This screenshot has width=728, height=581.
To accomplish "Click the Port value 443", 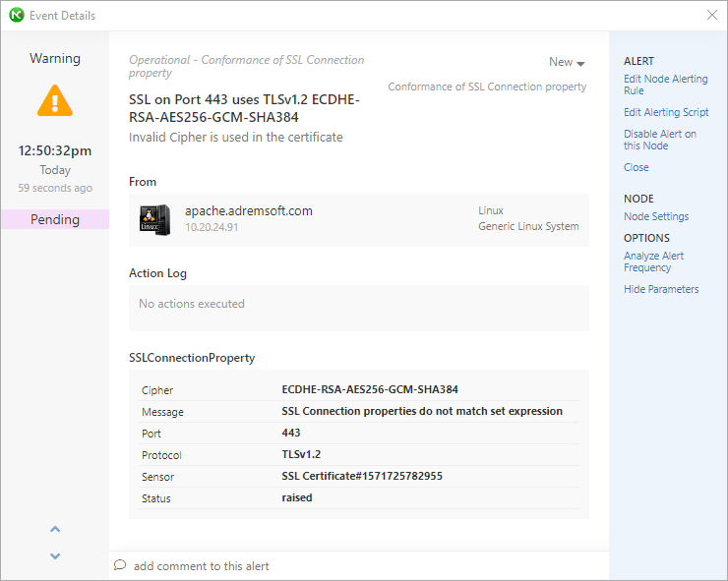I will (291, 433).
